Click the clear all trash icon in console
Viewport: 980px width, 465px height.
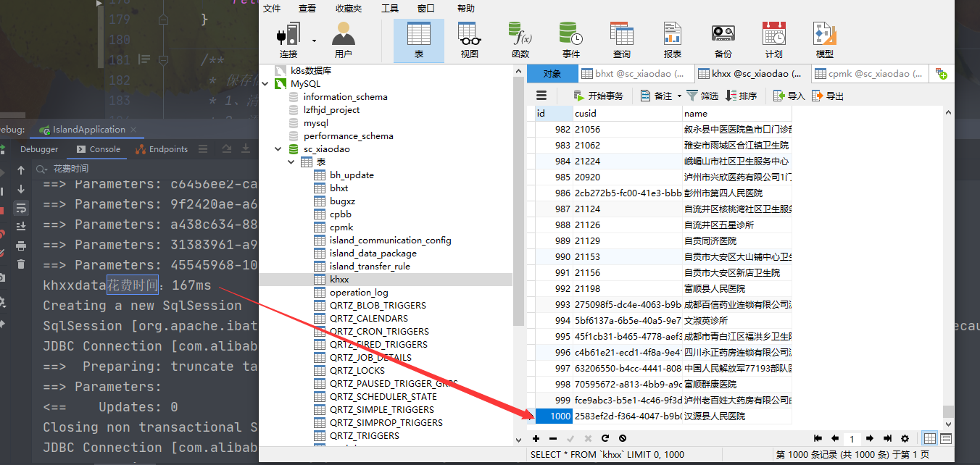[21, 264]
